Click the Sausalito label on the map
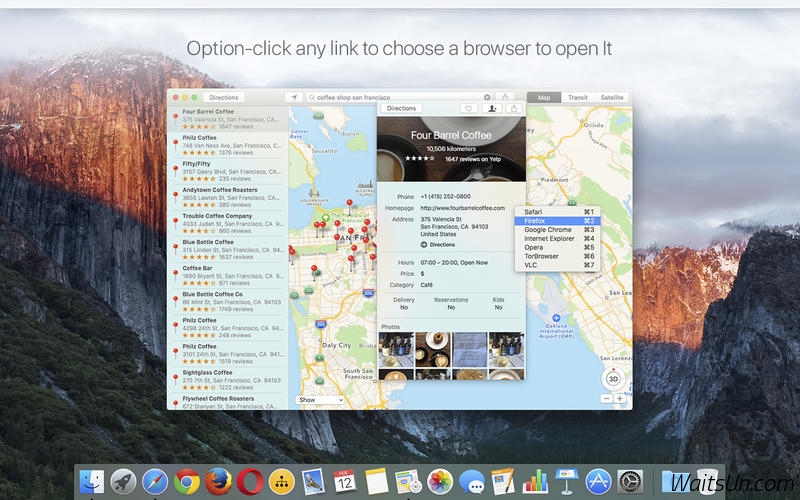The width and height of the screenshot is (800, 500). 324,151
